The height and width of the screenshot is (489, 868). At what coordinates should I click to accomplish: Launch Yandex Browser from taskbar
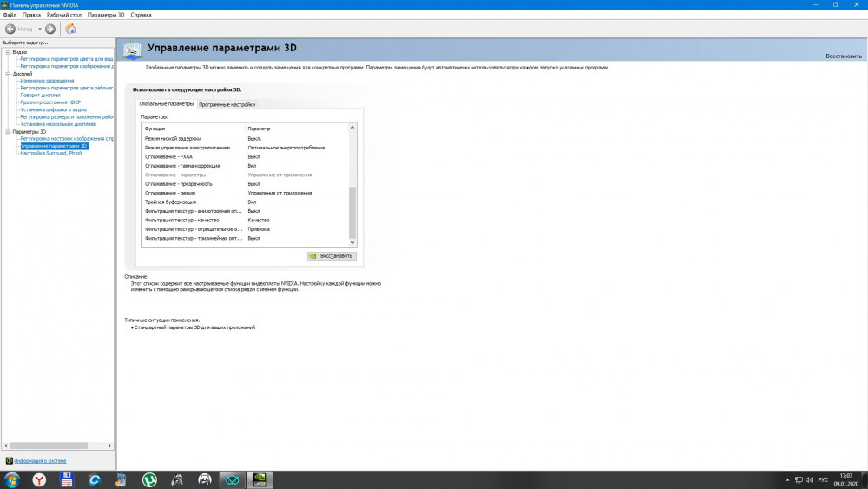[39, 479]
